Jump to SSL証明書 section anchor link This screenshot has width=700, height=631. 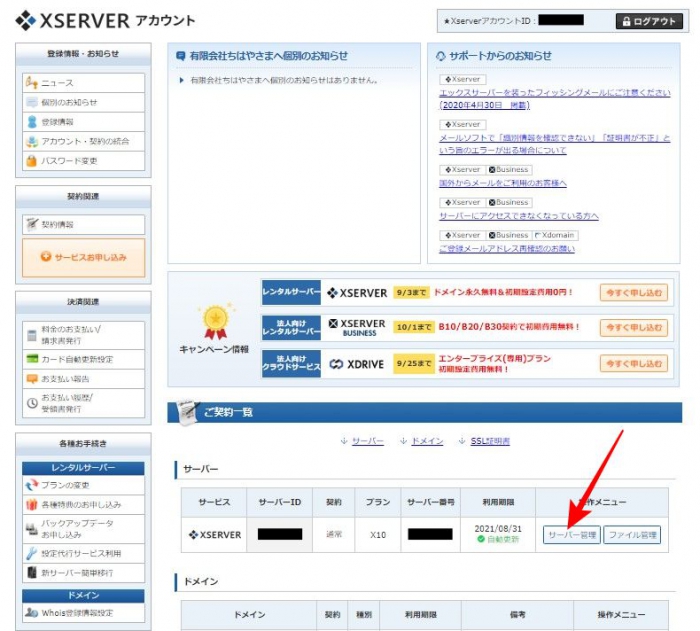pyautogui.click(x=490, y=441)
